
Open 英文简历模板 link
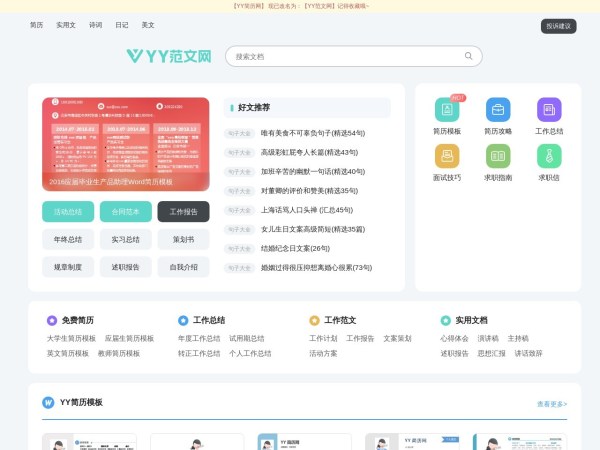(68, 353)
